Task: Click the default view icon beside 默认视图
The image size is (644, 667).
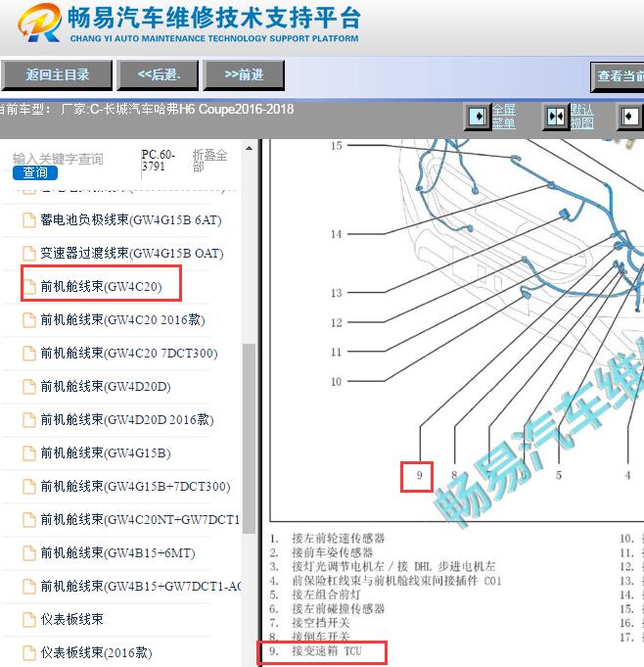Action: (556, 117)
